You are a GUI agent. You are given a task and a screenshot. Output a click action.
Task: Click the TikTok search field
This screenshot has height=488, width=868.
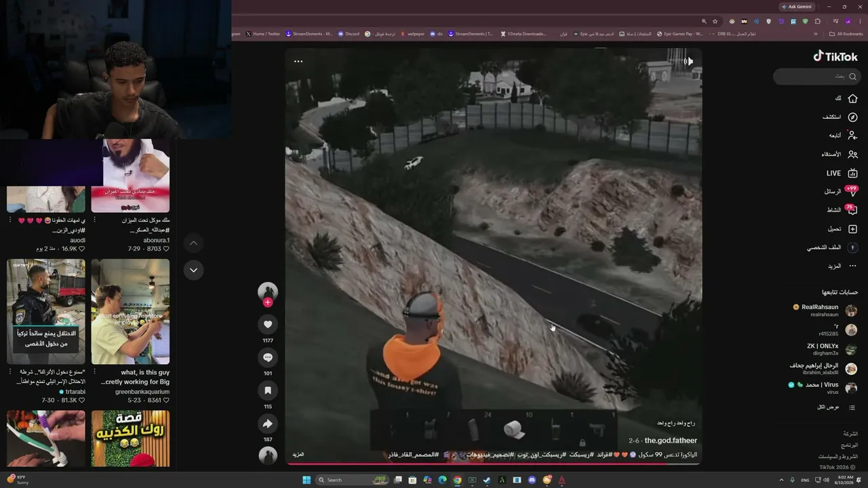tap(816, 77)
